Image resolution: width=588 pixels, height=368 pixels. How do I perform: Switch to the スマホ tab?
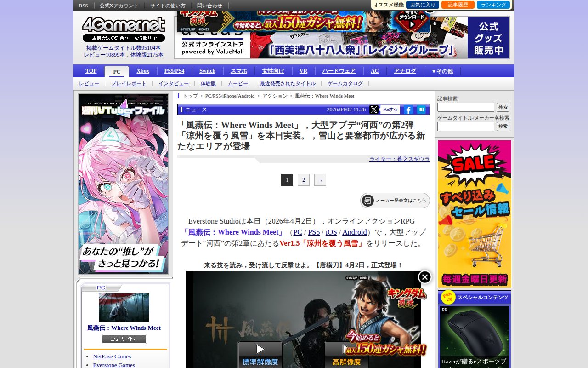coord(239,71)
